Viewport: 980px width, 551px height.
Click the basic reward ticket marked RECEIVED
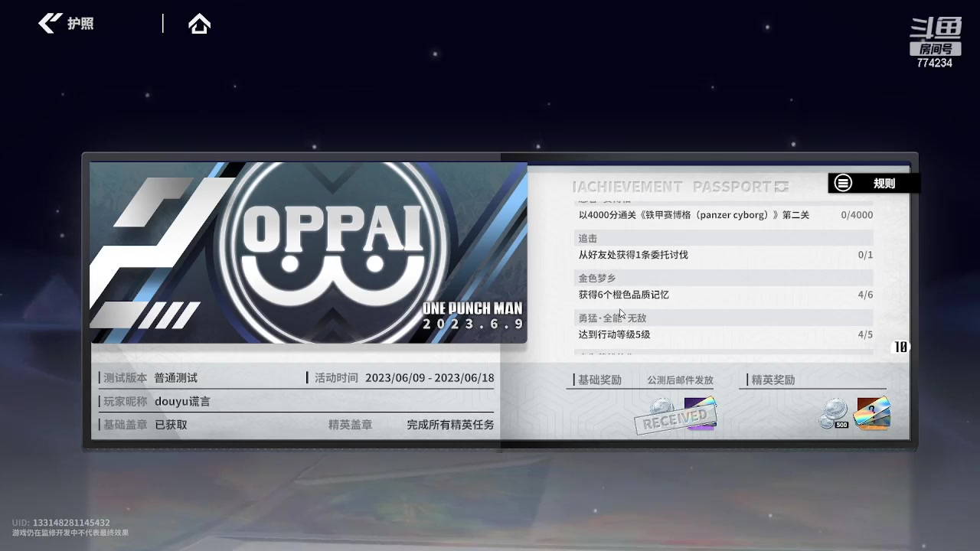699,414
